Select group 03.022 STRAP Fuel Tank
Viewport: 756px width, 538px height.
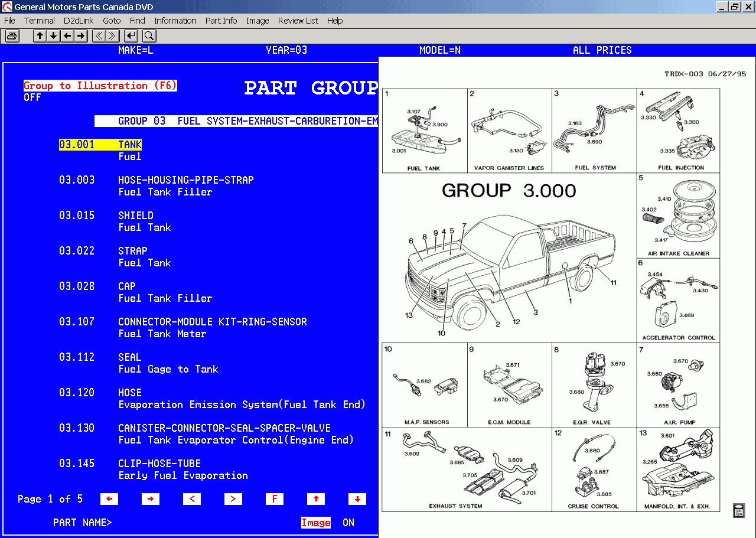pyautogui.click(x=115, y=257)
